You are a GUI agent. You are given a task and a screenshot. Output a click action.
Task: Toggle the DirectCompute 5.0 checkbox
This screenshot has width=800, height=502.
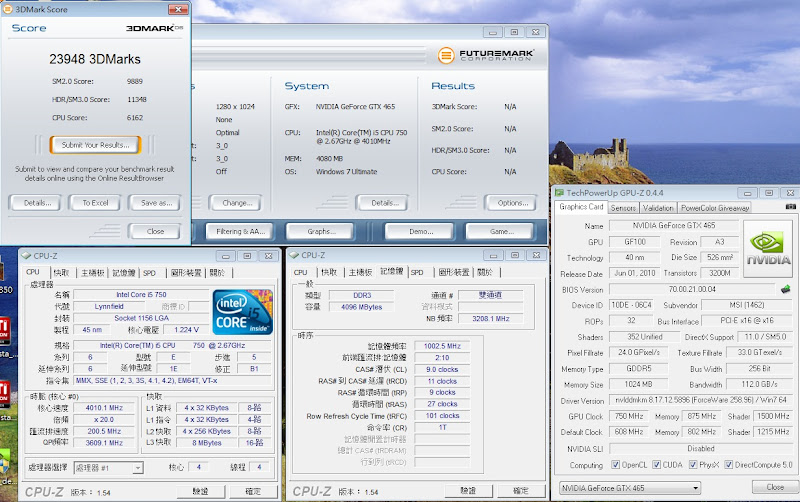(729, 465)
